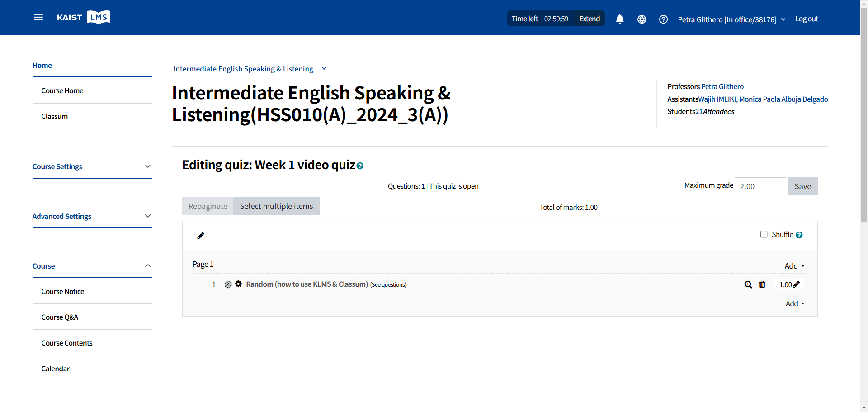Image resolution: width=868 pixels, height=412 pixels.
Task: Delete the random question via trash icon
Action: 762,284
